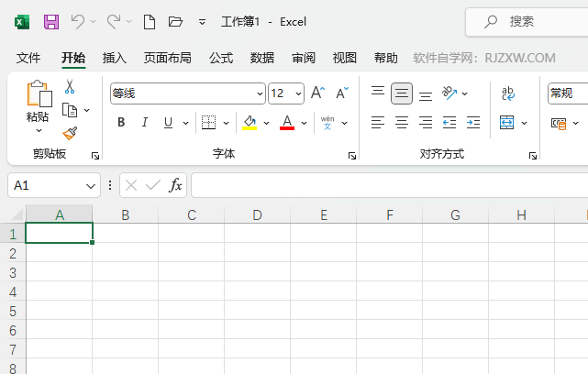Apply yellow fill color bucket
This screenshot has width=588, height=374.
point(250,122)
